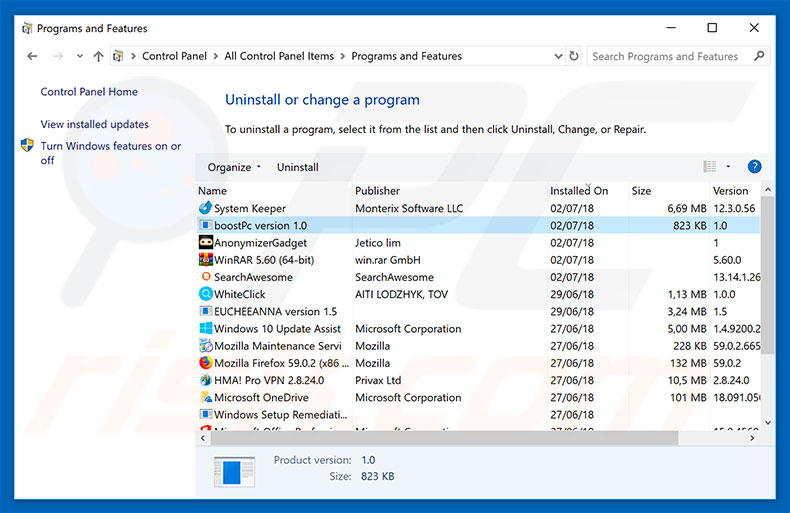Screen dimensions: 790x513
Task: Go up one level with up arrow
Action: tap(98, 56)
